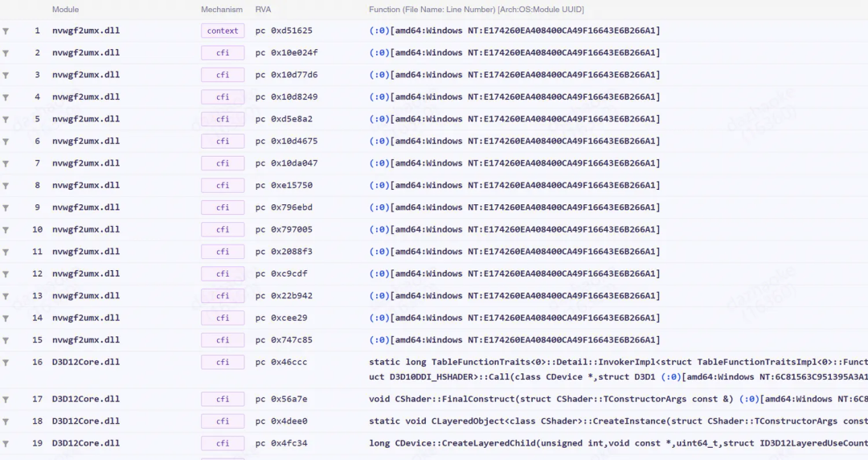The image size is (868, 460).
Task: Click the filter icon for frame 3
Action: (6, 76)
